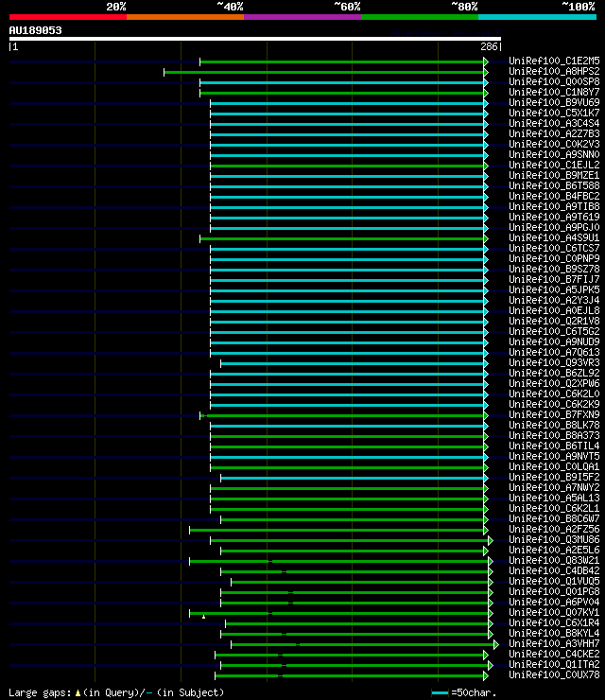Click the cyan ~100% identity legend segment
The height and width of the screenshot is (700, 605).
[x=537, y=17]
